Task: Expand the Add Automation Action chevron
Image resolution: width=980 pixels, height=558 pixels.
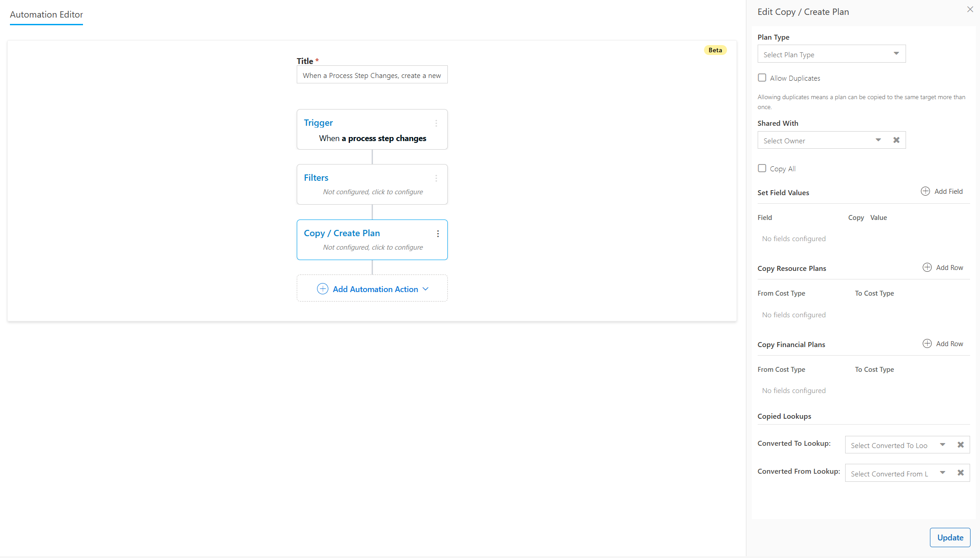Action: pyautogui.click(x=425, y=289)
